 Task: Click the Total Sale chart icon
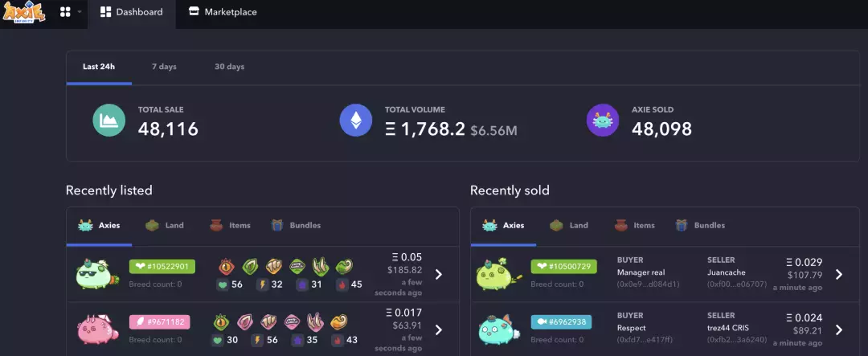[109, 121]
